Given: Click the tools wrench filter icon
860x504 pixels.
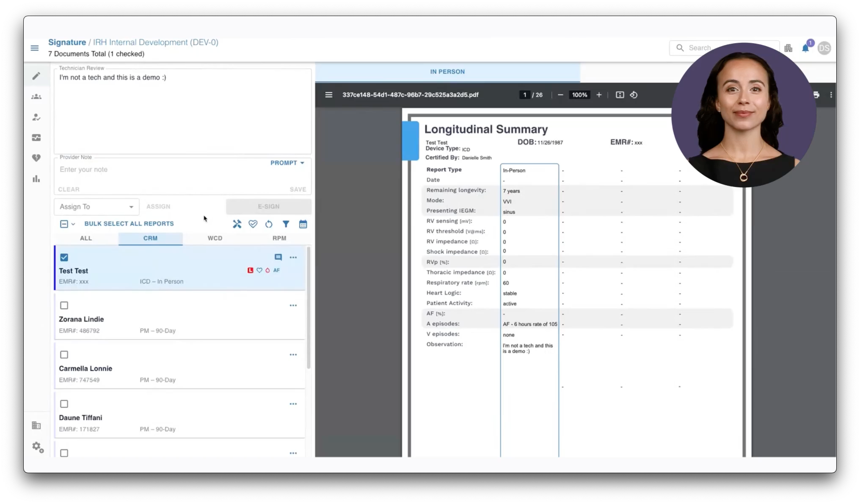Looking at the screenshot, I should [x=237, y=224].
